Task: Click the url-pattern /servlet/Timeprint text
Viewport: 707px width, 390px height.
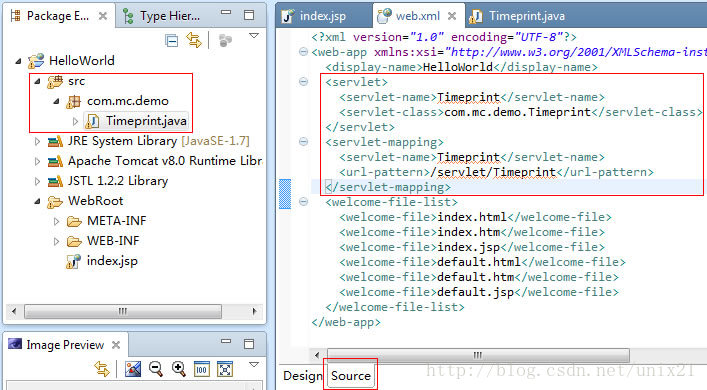Action: coord(493,172)
